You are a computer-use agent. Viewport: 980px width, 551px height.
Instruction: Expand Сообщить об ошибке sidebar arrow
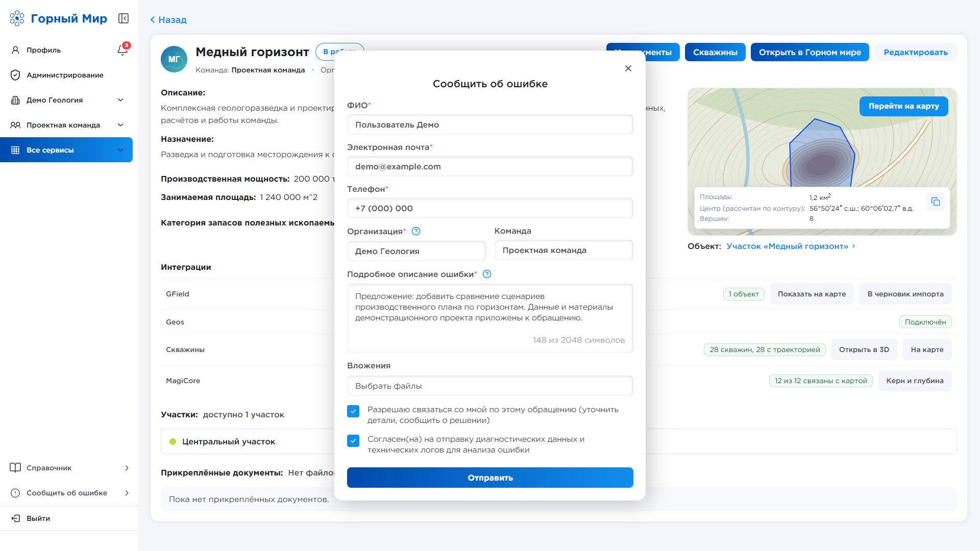point(127,493)
